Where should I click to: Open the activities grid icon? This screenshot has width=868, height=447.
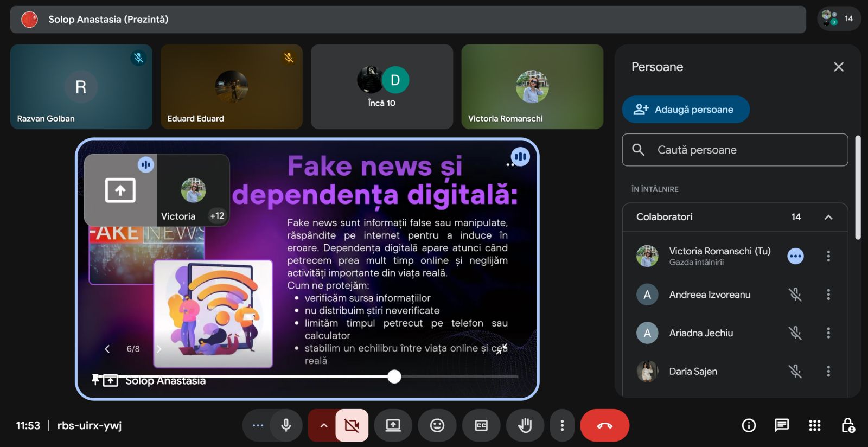point(814,426)
